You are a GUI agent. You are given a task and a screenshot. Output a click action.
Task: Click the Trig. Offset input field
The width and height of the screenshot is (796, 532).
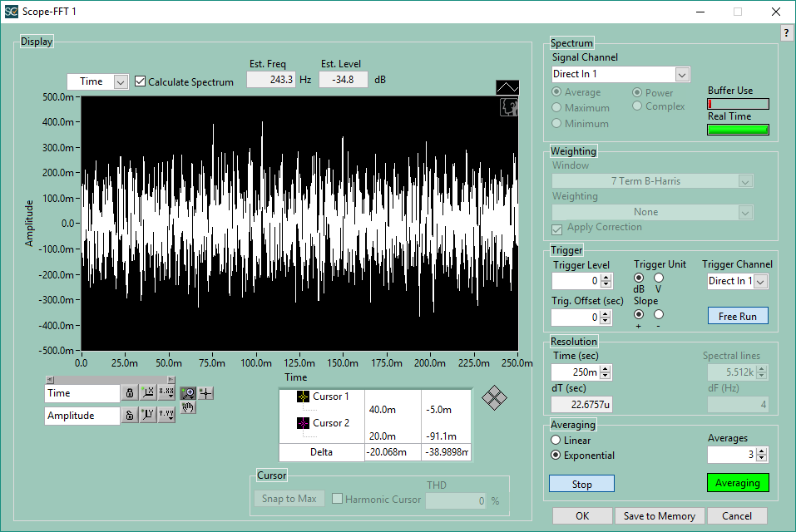point(576,318)
